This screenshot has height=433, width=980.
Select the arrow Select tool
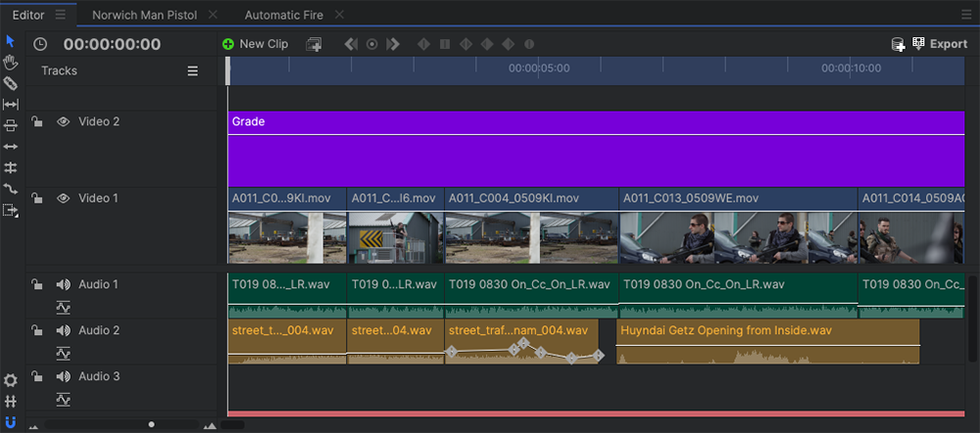pos(11,41)
